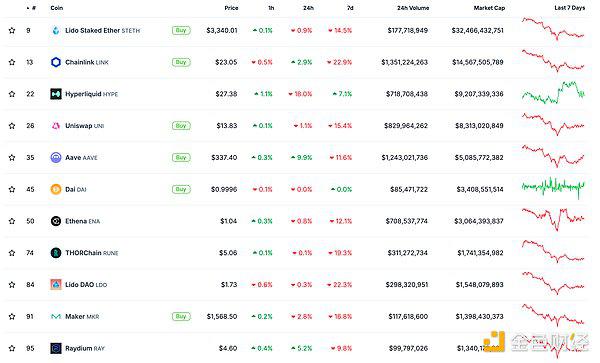Click the Raydium coin logo
The image size is (600, 363).
[x=56, y=348]
